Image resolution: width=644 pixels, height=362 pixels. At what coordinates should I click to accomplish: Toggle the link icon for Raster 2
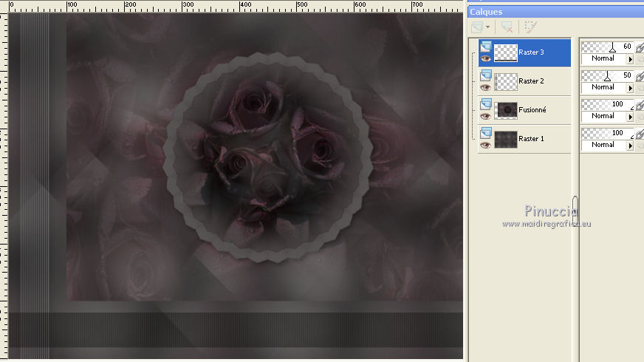[640, 76]
